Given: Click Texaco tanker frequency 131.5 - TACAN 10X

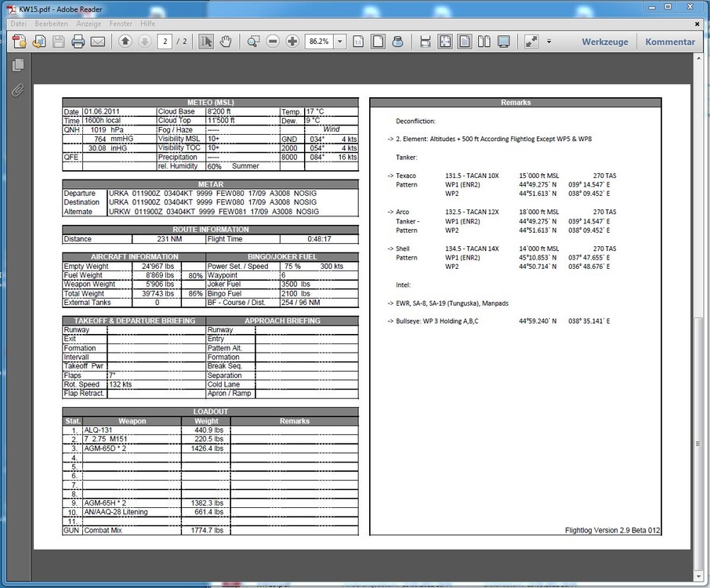Looking at the screenshot, I should click(472, 176).
